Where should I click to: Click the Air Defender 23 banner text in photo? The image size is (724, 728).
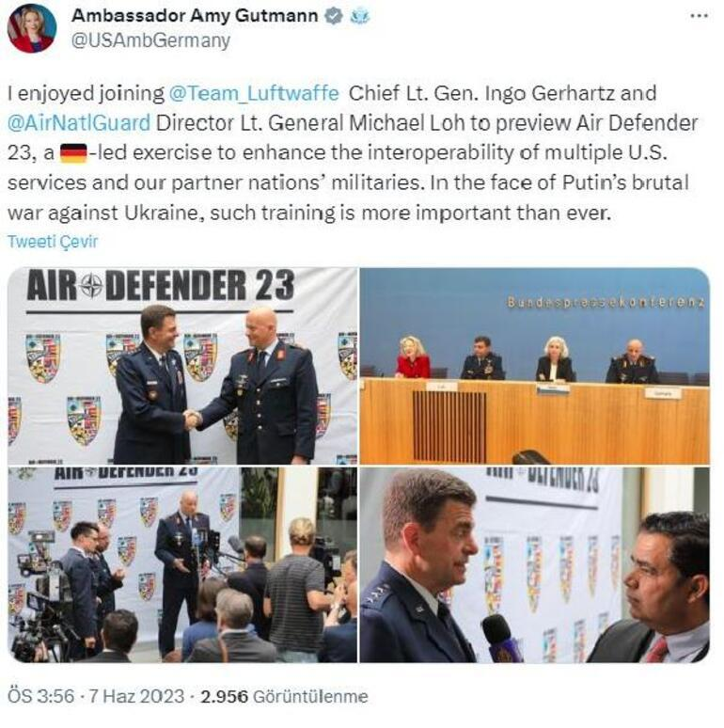coord(161,285)
